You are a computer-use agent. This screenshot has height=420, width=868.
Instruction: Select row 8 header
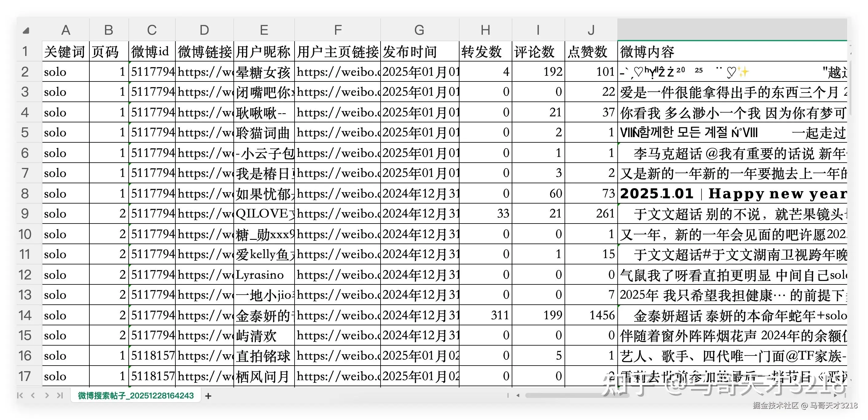25,193
